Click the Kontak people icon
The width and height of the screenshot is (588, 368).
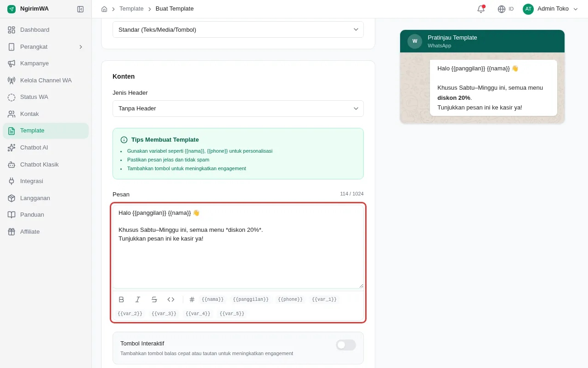pyautogui.click(x=11, y=114)
